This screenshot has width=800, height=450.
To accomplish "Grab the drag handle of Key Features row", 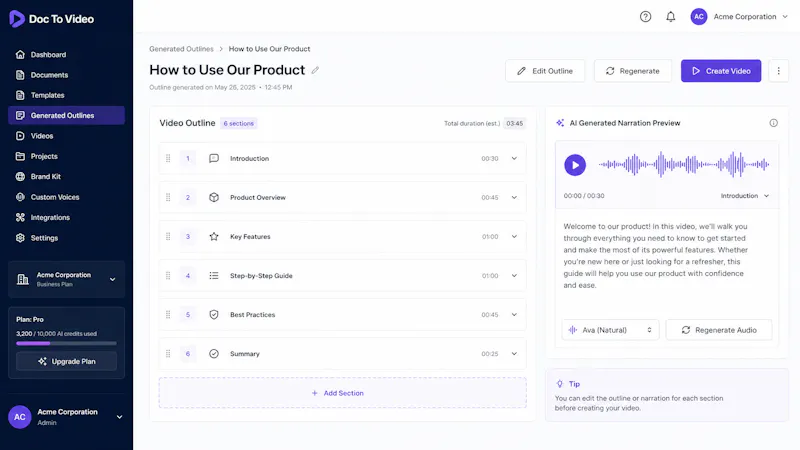I will click(x=168, y=237).
